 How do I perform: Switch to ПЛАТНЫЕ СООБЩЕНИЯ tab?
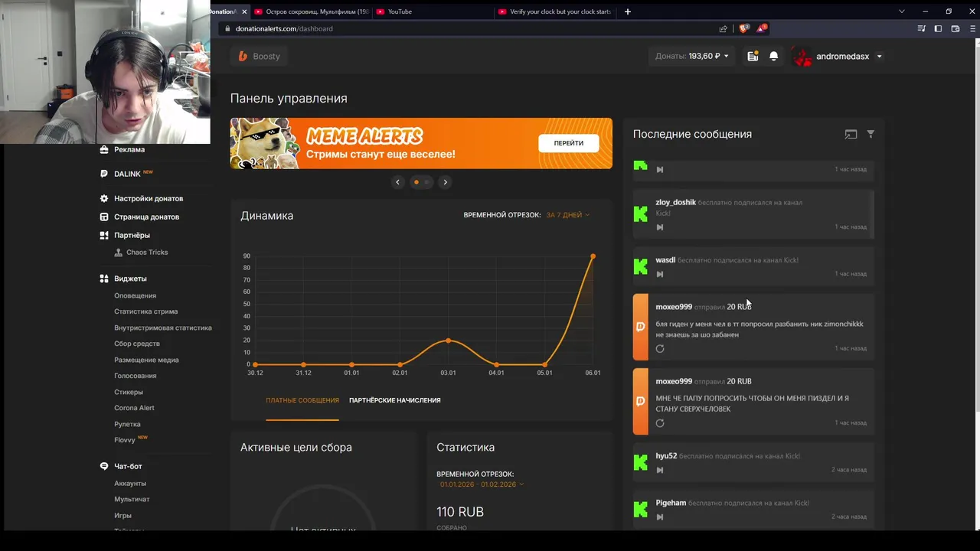[x=302, y=400]
